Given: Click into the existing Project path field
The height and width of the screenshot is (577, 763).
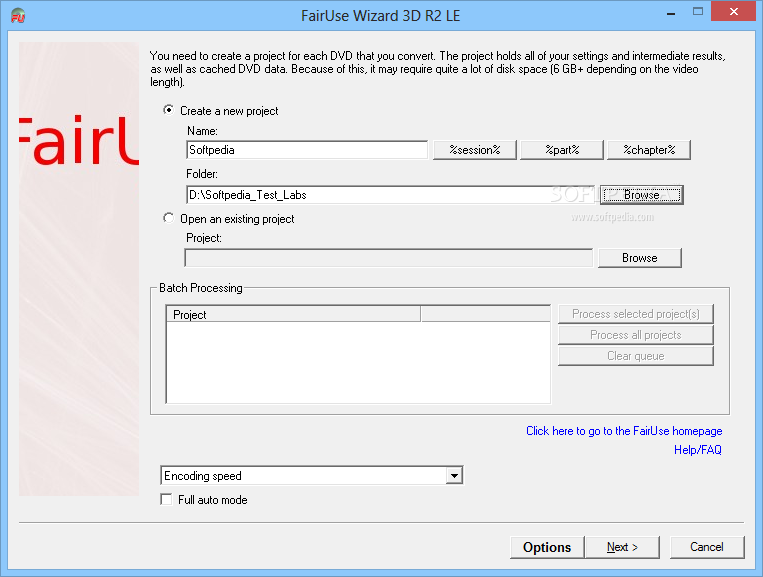Looking at the screenshot, I should [x=389, y=258].
